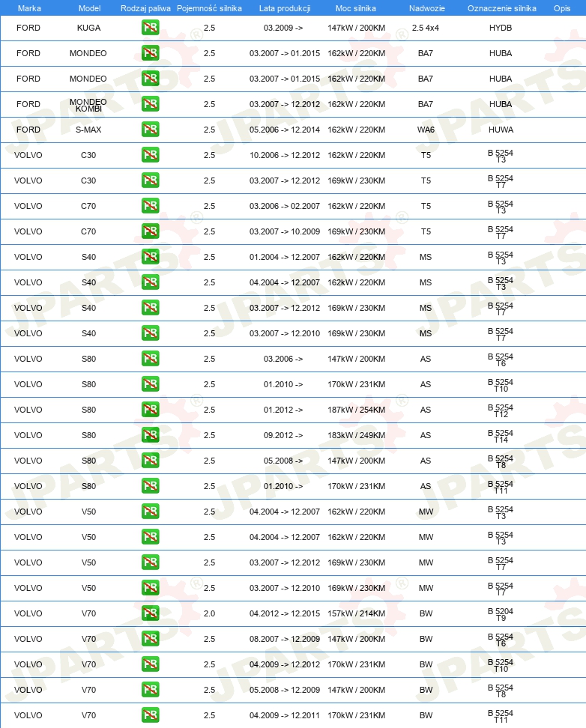Click the fuel icon in the V50 03.2007 -> 12.2010 row
586x728 pixels.
[150, 588]
